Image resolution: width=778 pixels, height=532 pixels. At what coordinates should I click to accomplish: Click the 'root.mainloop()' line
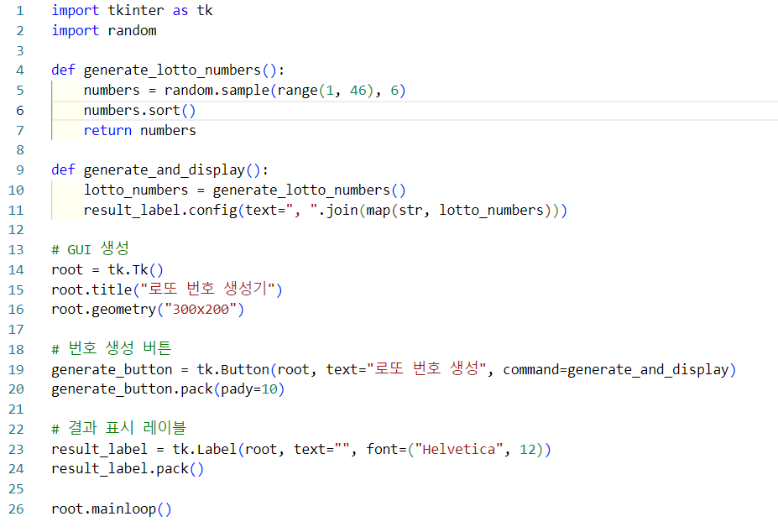point(112,509)
